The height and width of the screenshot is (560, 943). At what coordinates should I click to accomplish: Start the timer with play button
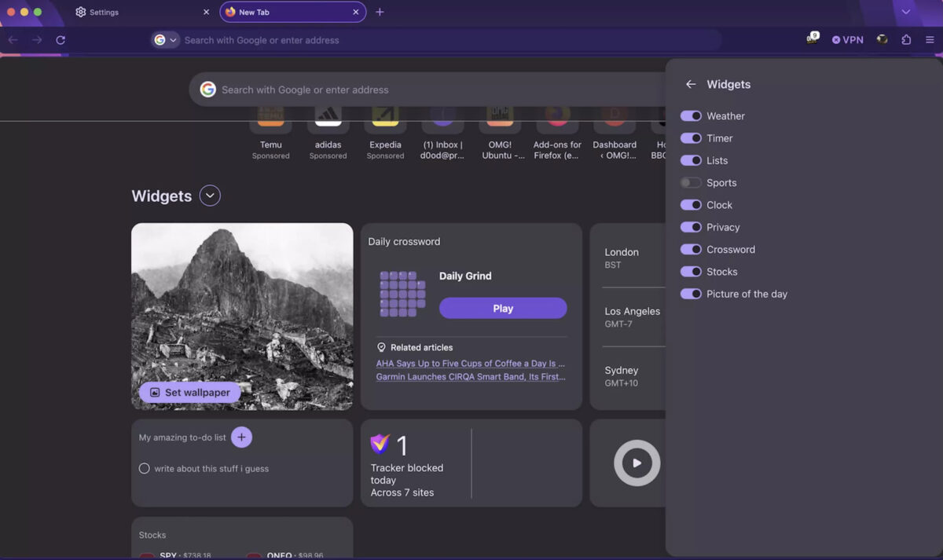pos(637,463)
